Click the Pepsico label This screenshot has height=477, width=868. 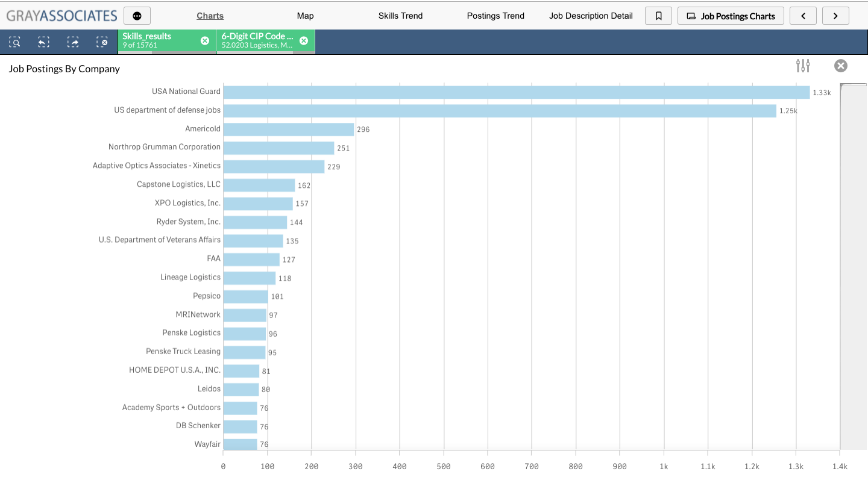tap(207, 296)
